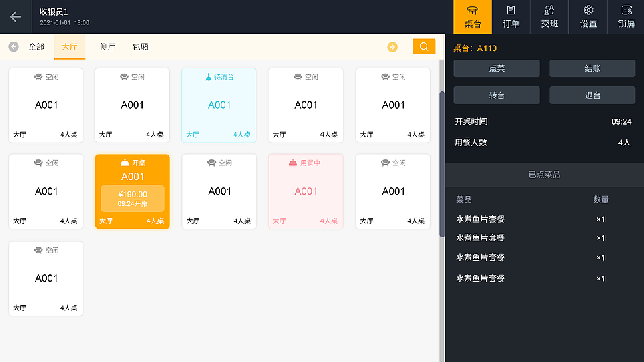644x362 pixels.
Task: Click the 数量 column header
Action: pyautogui.click(x=601, y=200)
